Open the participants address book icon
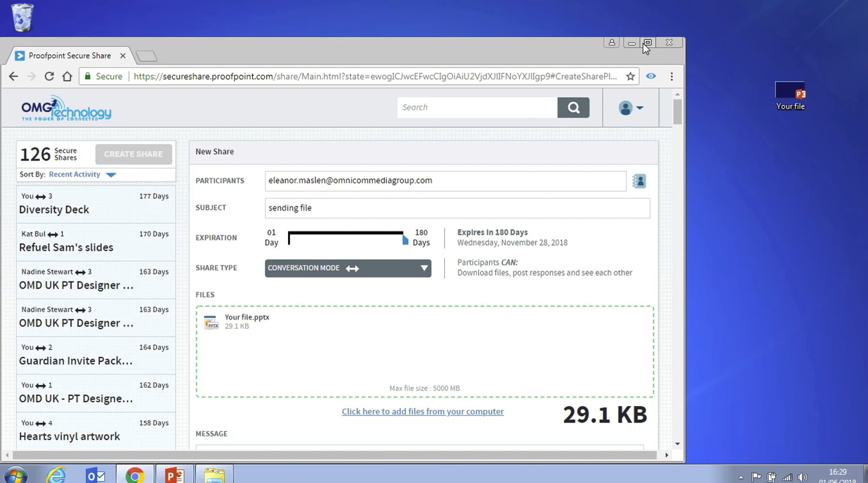 coord(639,181)
